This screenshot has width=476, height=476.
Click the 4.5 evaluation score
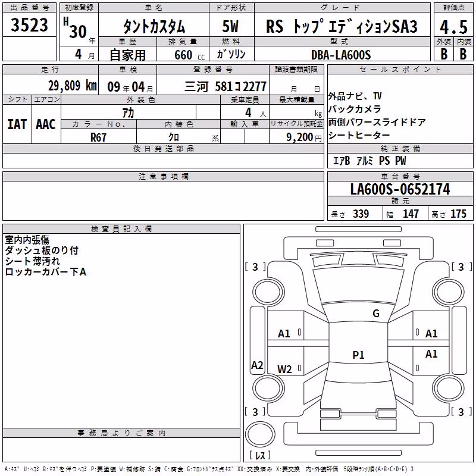pos(453,27)
